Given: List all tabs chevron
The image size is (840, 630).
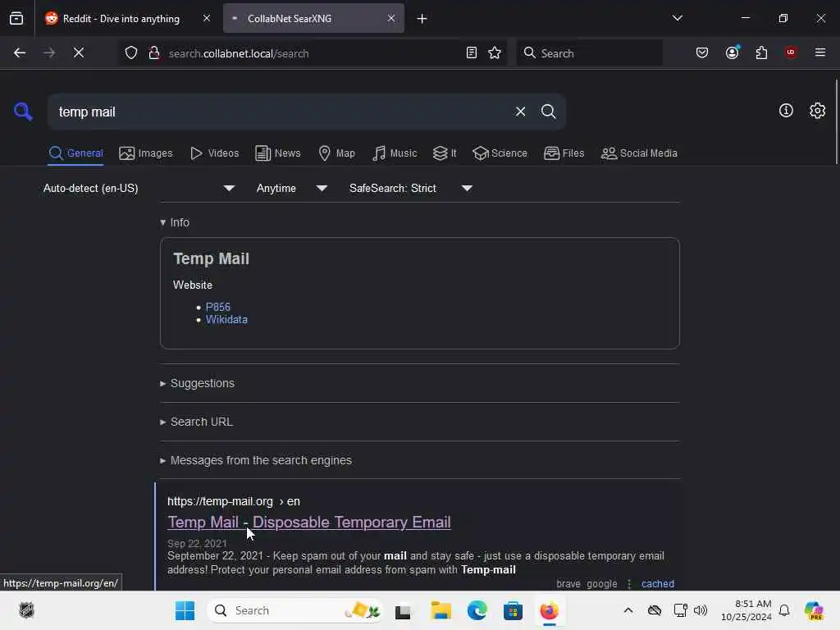Looking at the screenshot, I should (x=677, y=18).
